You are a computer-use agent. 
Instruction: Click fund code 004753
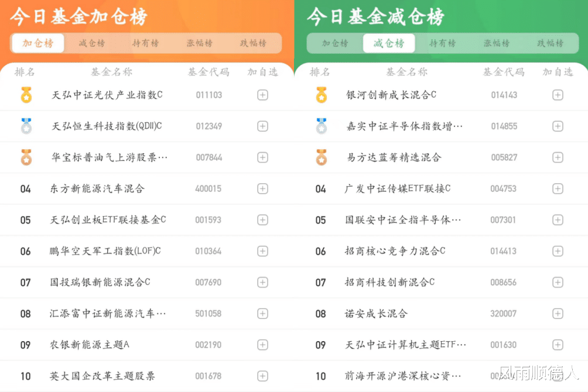point(503,189)
